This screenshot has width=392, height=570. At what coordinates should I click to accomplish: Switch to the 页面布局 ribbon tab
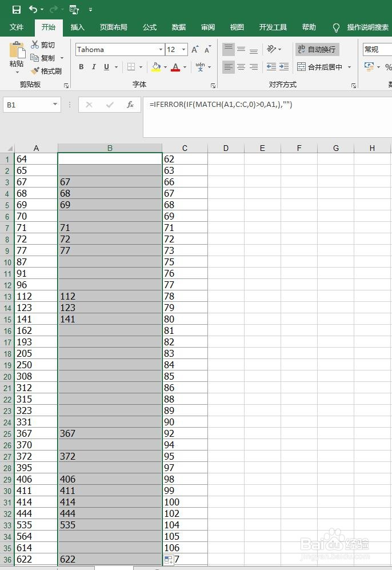[x=113, y=27]
